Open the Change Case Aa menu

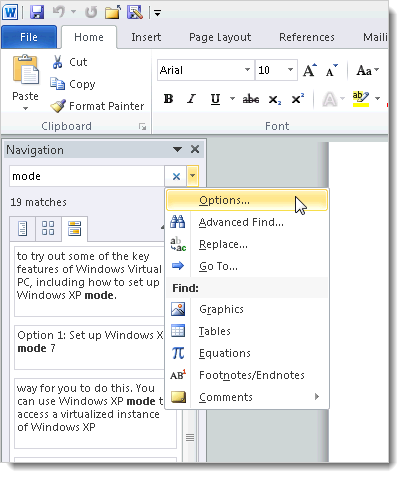[x=368, y=70]
